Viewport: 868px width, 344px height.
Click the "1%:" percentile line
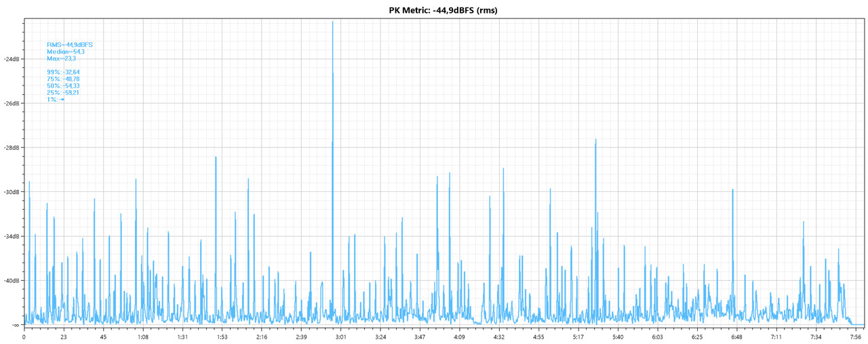[56, 99]
